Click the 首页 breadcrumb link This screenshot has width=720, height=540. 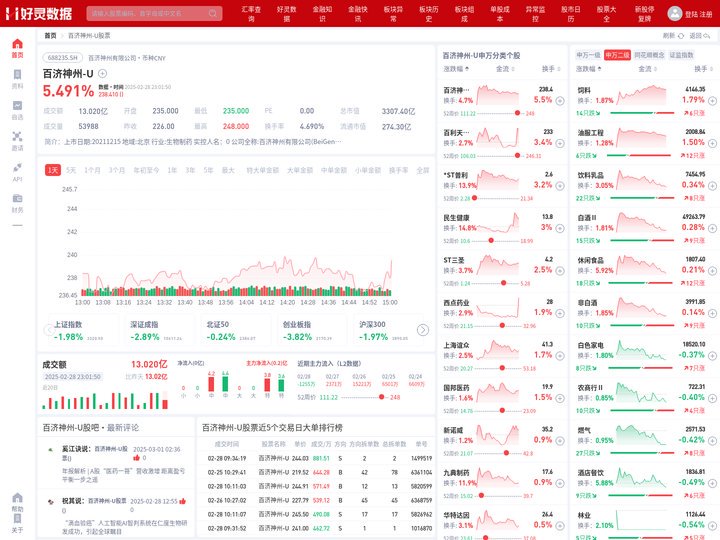(50, 35)
